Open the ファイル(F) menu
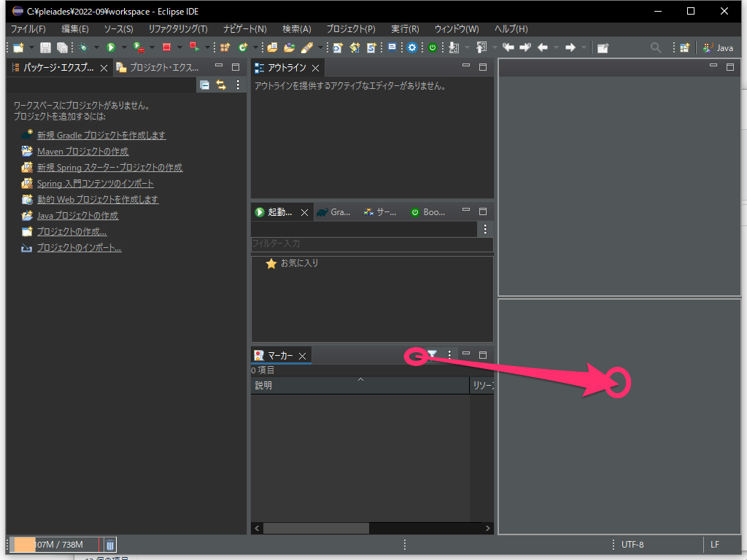Viewport: 747px width, 560px height. [x=28, y=29]
